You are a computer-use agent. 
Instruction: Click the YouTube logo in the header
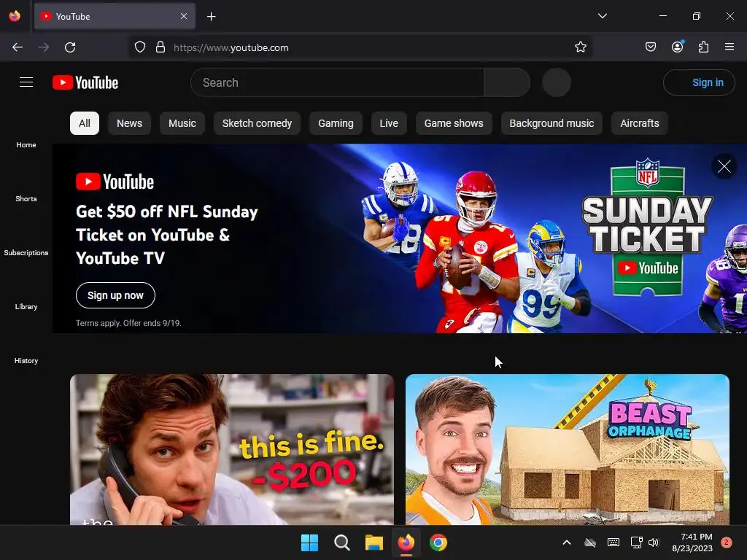coord(85,82)
